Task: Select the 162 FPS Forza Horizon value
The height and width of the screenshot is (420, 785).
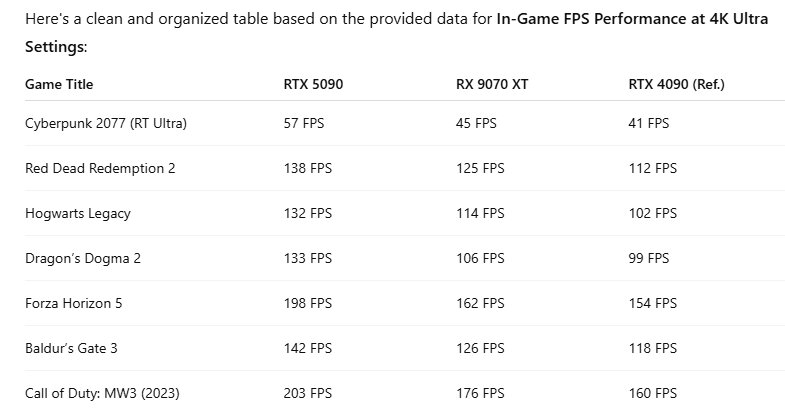Action: (480, 303)
